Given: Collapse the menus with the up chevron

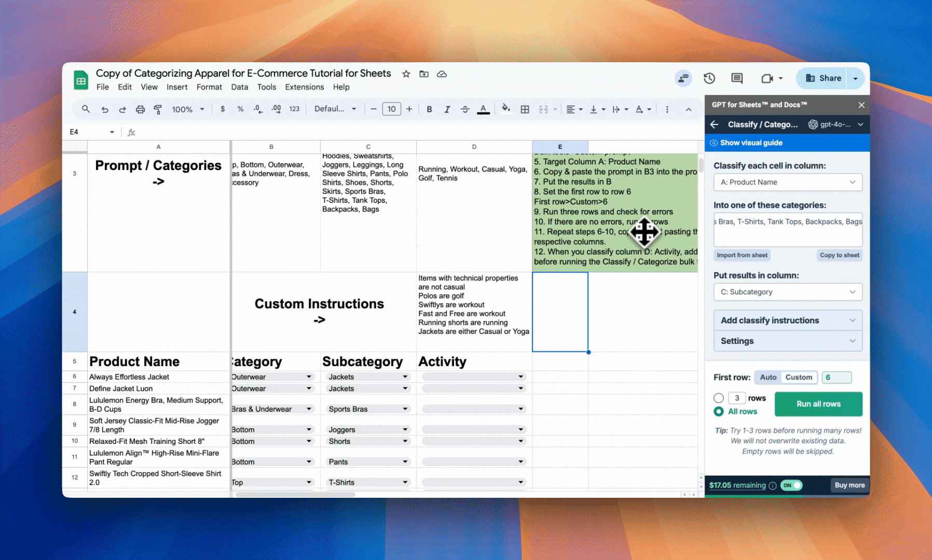Looking at the screenshot, I should 689,109.
